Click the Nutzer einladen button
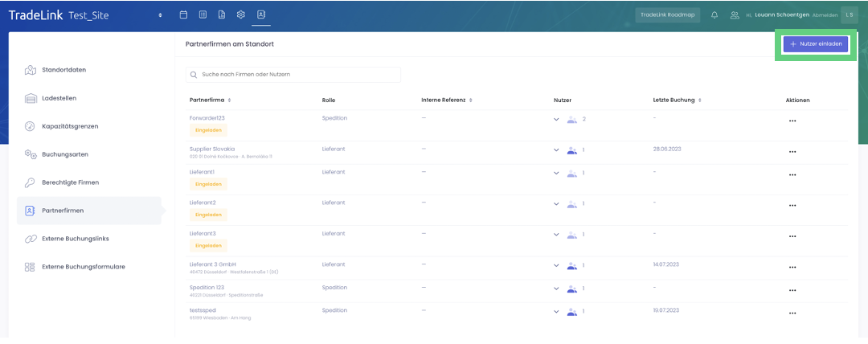Image resolution: width=868 pixels, height=344 pixels. [815, 44]
